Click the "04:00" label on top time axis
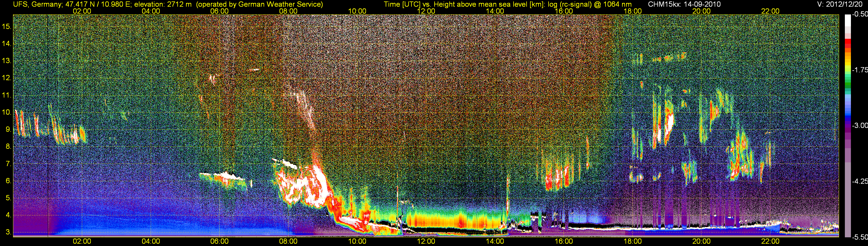 [x=151, y=11]
